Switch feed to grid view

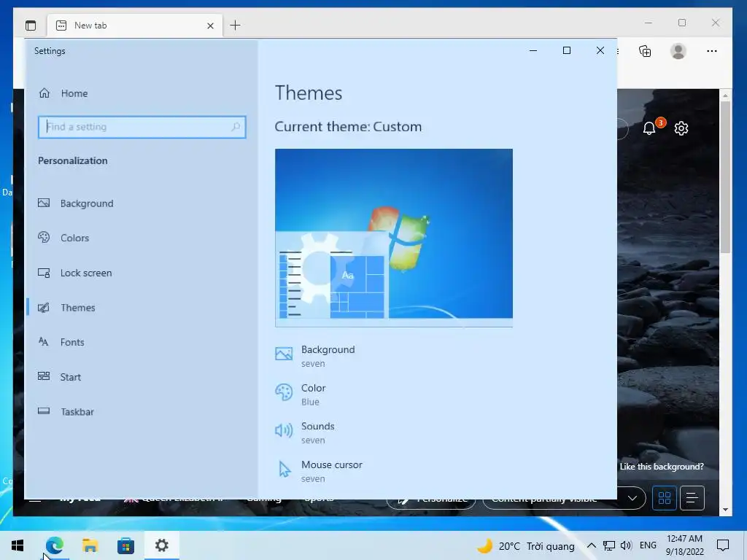(664, 498)
